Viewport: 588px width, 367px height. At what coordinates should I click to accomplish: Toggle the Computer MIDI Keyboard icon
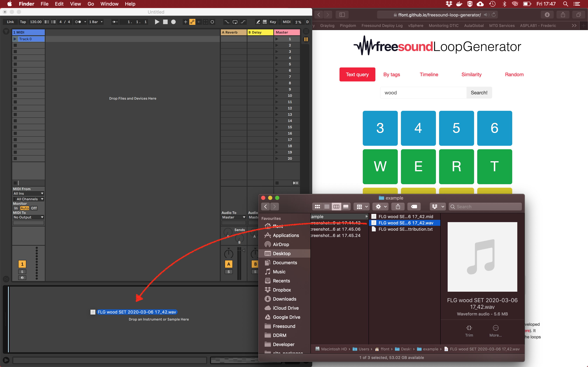point(265,22)
